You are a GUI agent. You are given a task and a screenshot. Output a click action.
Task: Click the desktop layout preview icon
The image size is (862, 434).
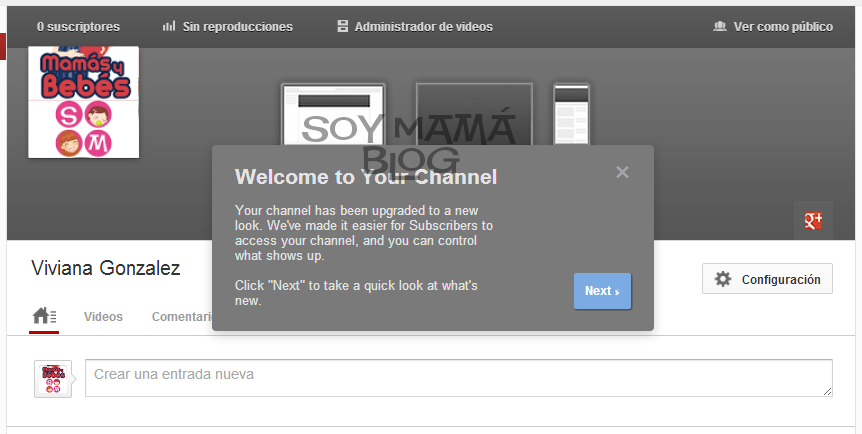click(x=333, y=114)
